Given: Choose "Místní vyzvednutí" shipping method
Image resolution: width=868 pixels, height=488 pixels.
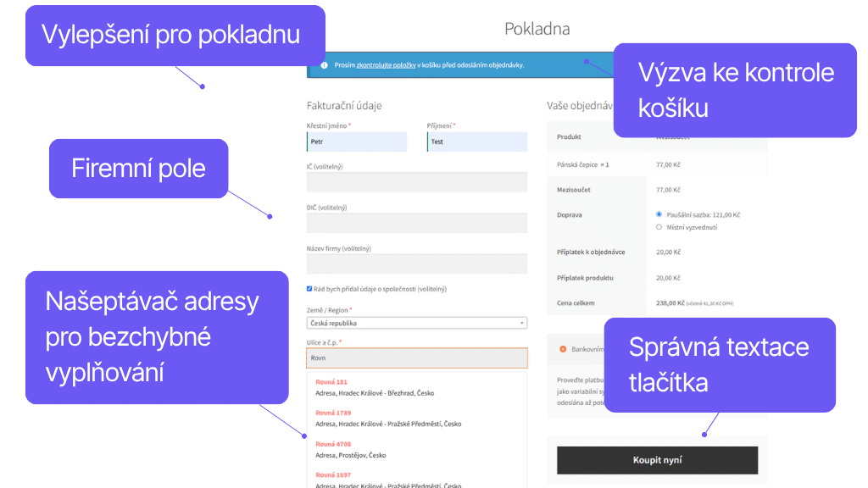Looking at the screenshot, I should (658, 227).
